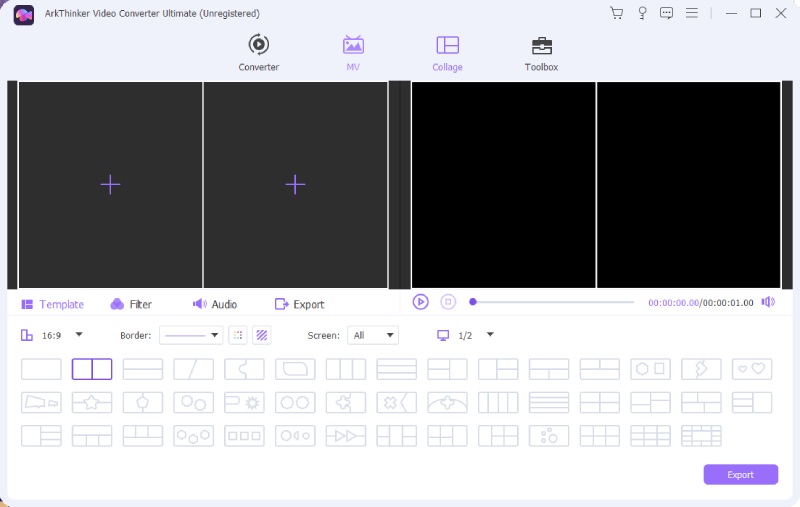
Task: Select the two-row horizontal split template
Action: pyautogui.click(x=143, y=369)
